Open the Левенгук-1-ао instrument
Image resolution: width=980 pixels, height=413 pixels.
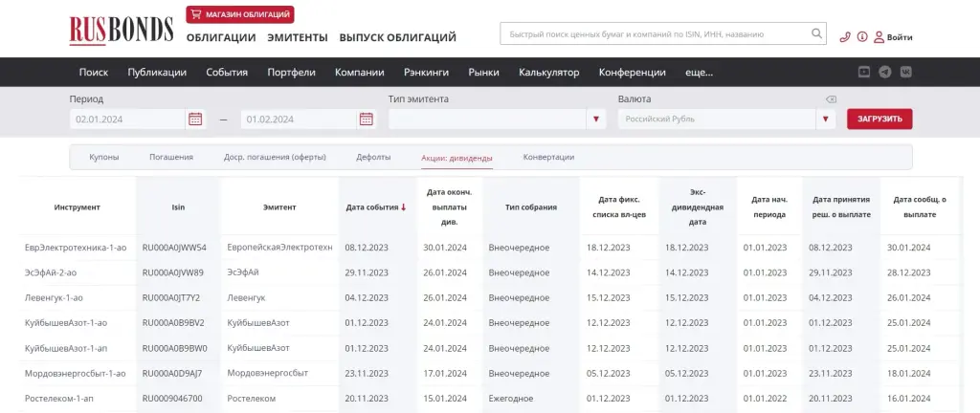coord(54,298)
